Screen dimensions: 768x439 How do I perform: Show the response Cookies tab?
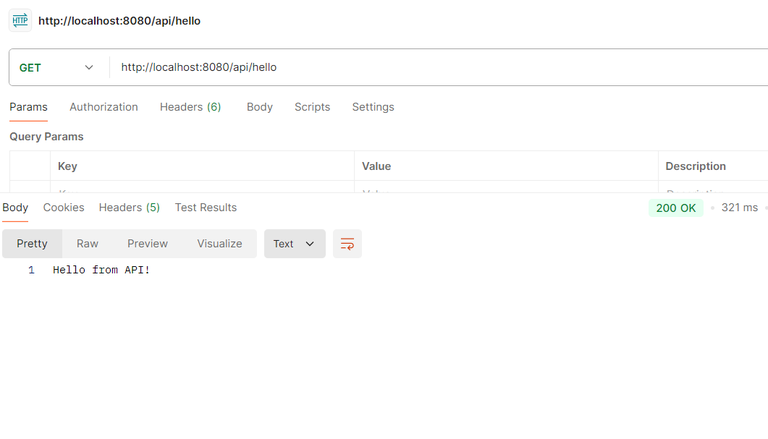[63, 208]
